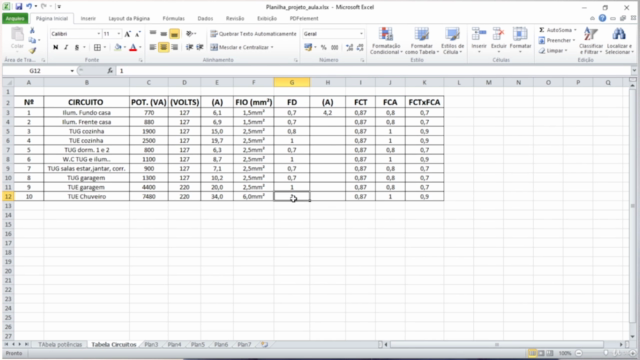The height and width of the screenshot is (360, 640).
Task: Switch to Layout da Página tab
Action: coord(129,18)
